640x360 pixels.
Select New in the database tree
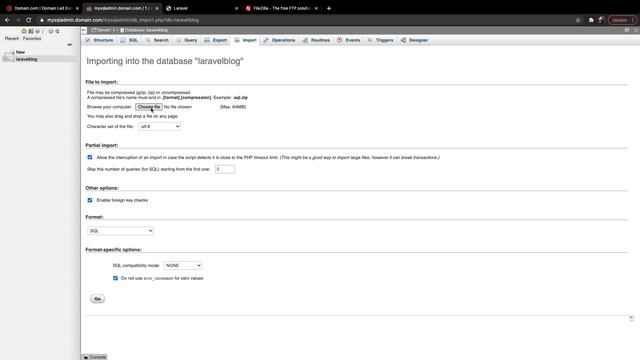click(20, 52)
